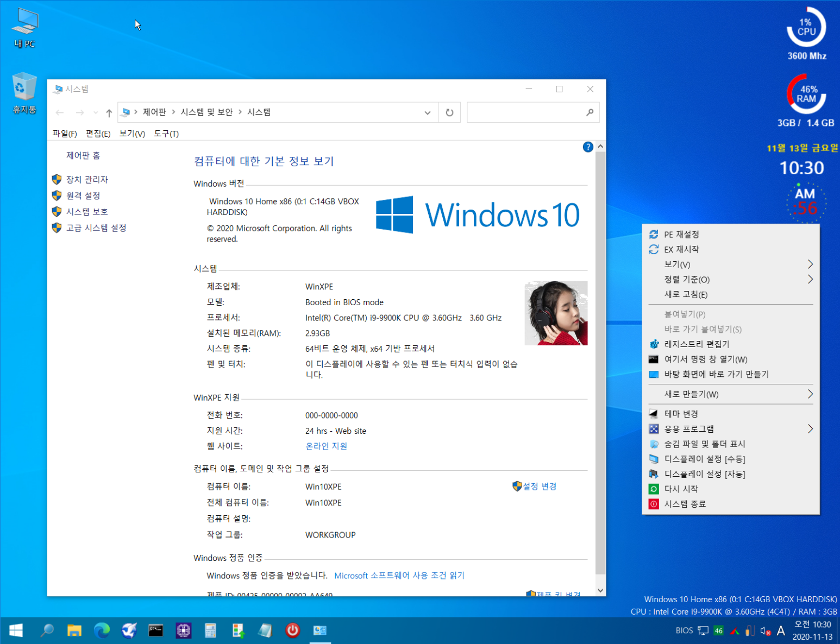Open the Windows Start button

[x=16, y=630]
